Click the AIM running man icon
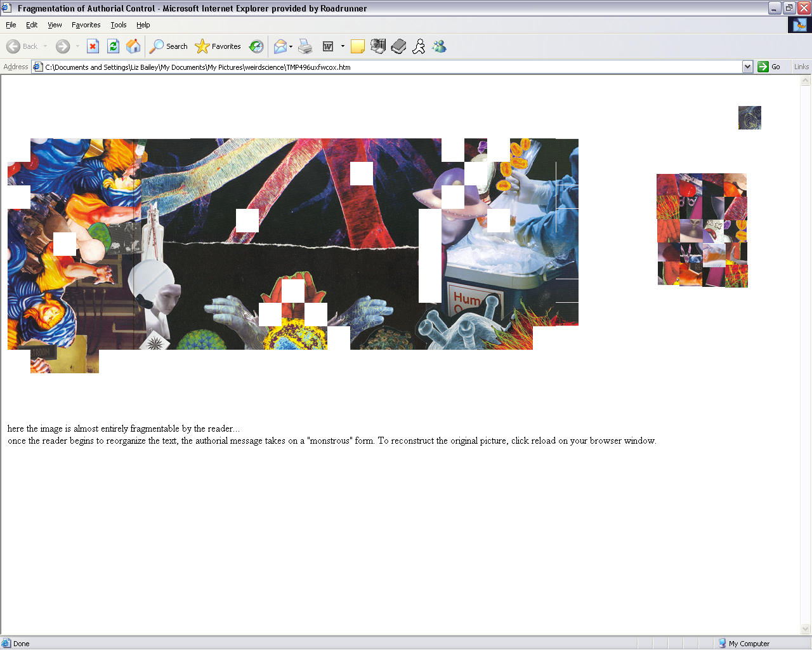The width and height of the screenshot is (812, 650). coord(419,46)
